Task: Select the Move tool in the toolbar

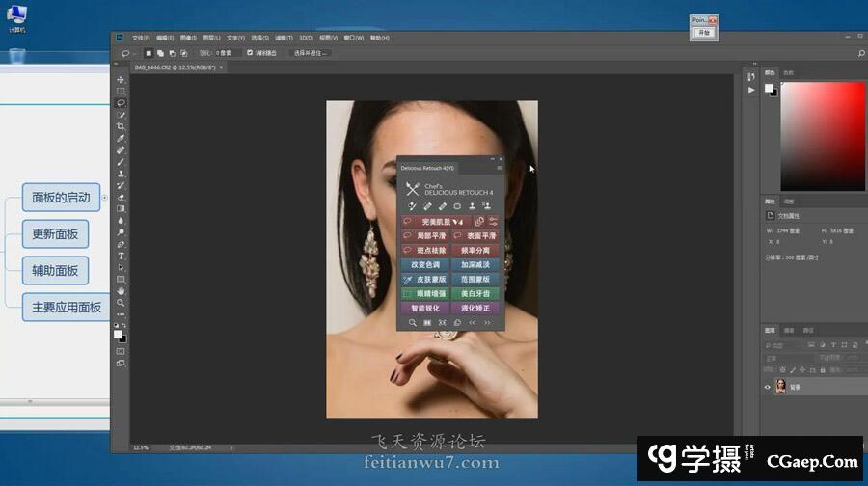Action: (121, 80)
